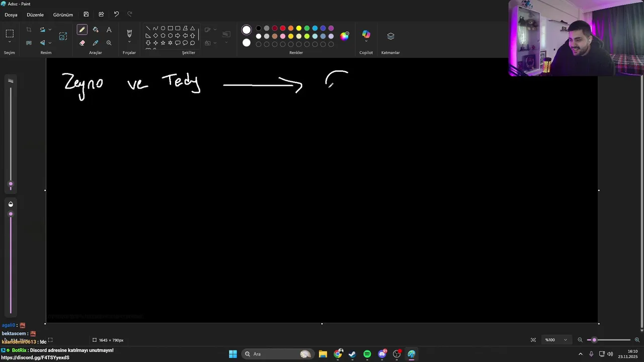This screenshot has height=362, width=644.
Task: Click the taskbar Ara search box
Action: tap(278, 354)
